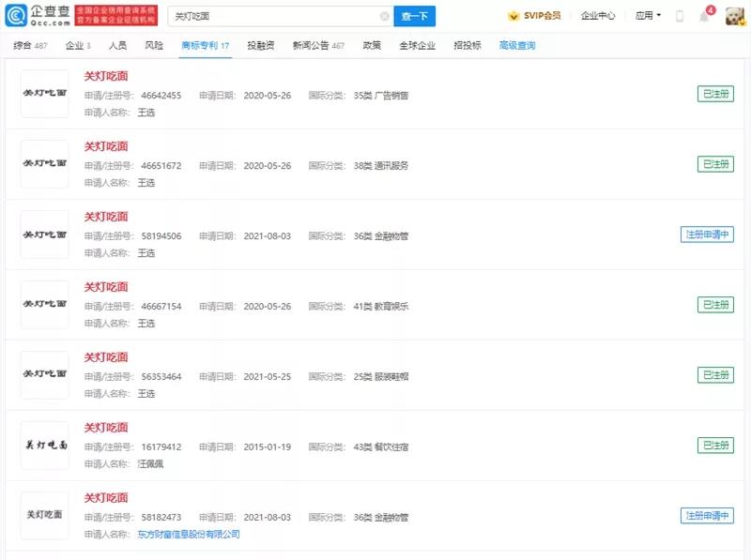Open the Qcc.com logo home link
The width and height of the screenshot is (751, 560).
point(38,16)
